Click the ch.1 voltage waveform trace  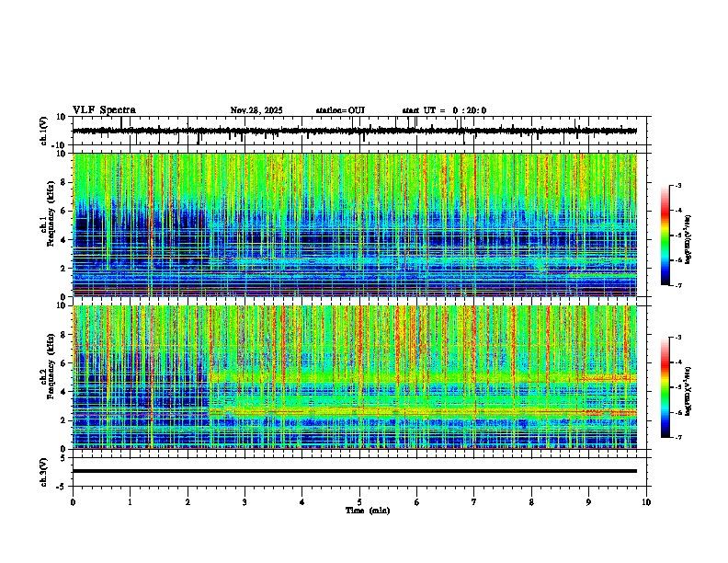click(x=355, y=131)
